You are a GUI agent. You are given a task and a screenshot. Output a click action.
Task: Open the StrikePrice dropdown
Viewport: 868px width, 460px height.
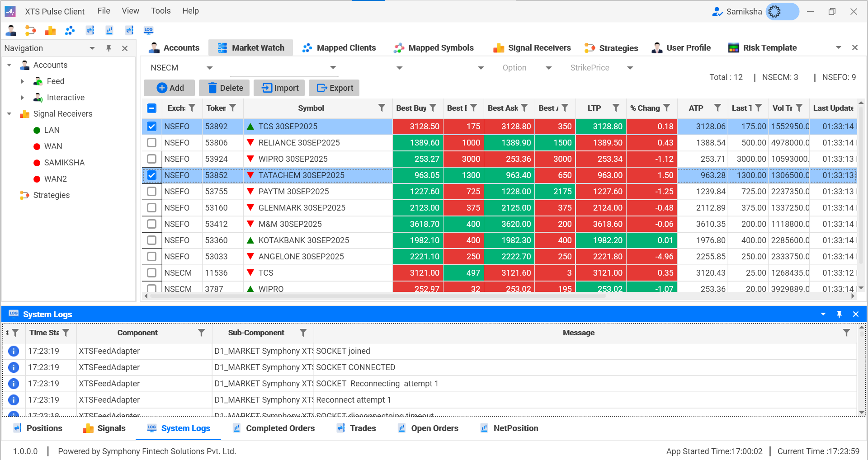pos(630,68)
